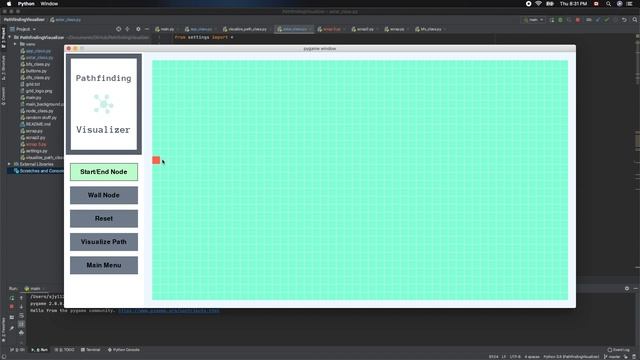Click the git branch master in status bar
The height and width of the screenshot is (360, 640).
[x=612, y=357]
